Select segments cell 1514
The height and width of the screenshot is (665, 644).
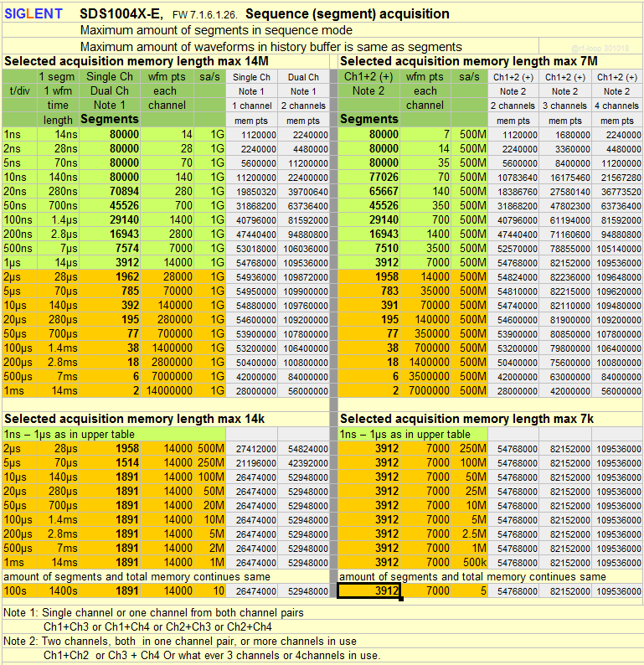(x=110, y=462)
